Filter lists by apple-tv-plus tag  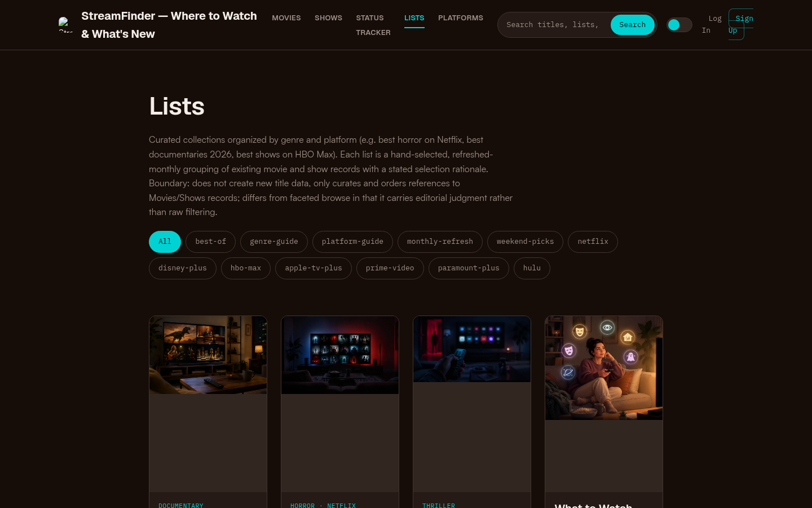coord(314,268)
